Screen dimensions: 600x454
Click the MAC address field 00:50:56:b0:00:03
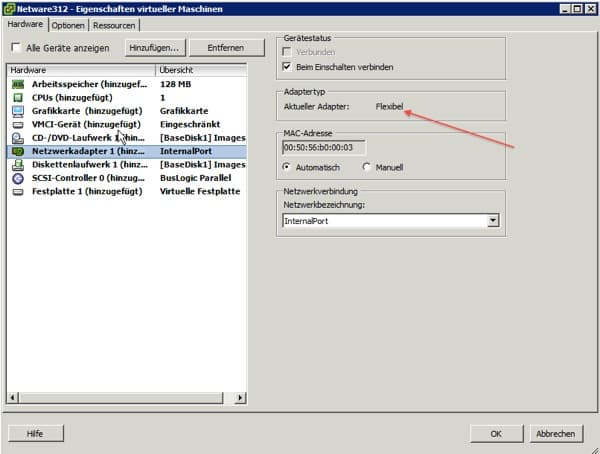(x=324, y=147)
